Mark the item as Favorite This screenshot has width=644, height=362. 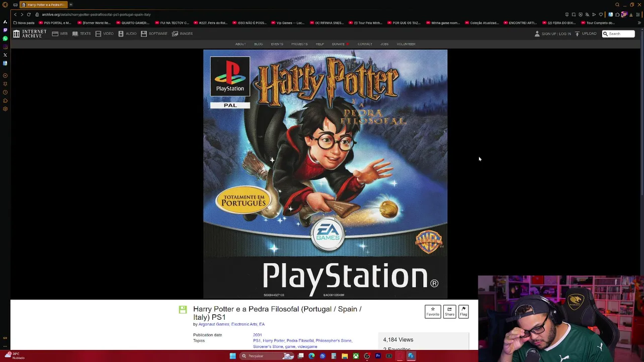coord(433,311)
